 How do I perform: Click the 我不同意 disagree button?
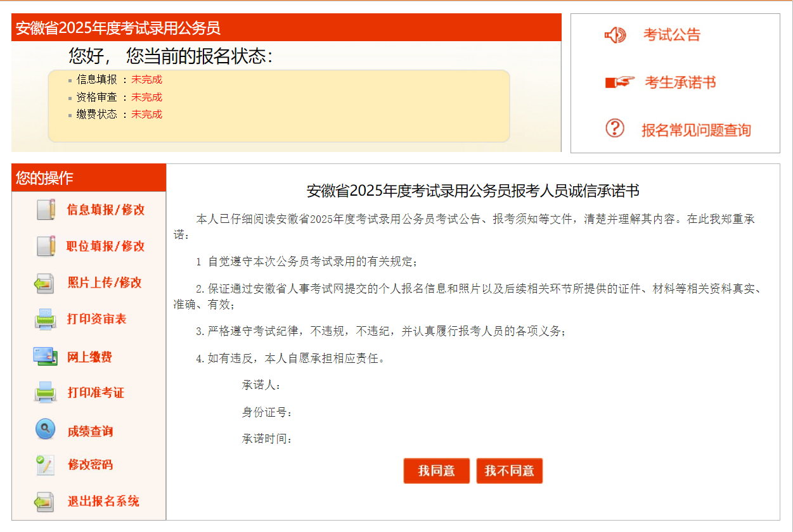click(x=510, y=471)
